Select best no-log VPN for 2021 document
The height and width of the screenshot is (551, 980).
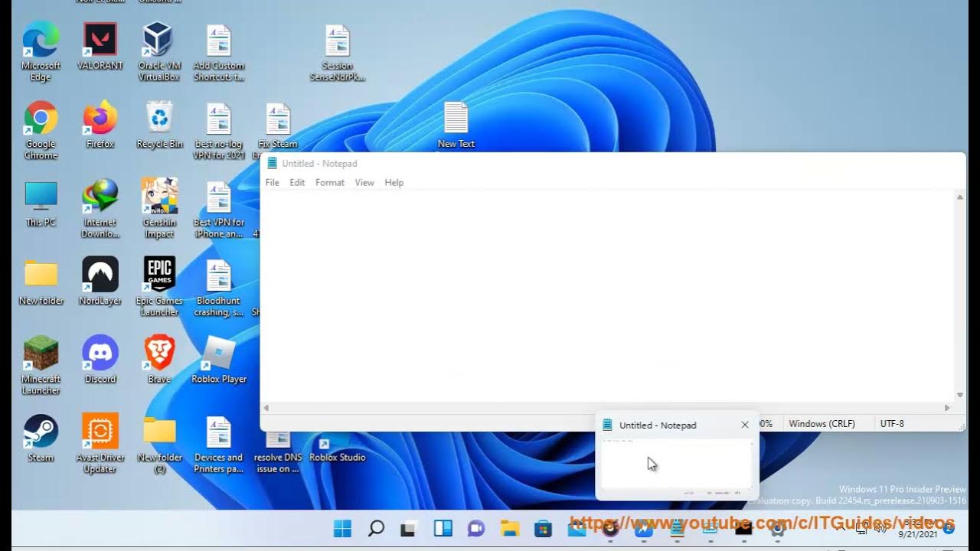click(219, 130)
